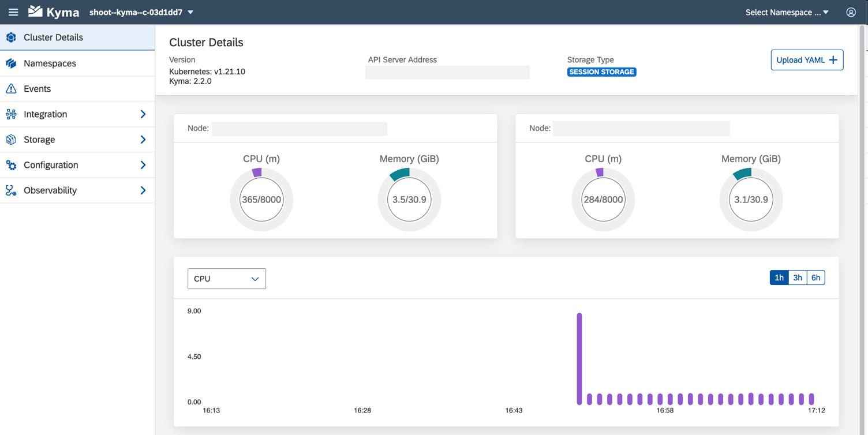
Task: Click the 16:13 time axis label
Action: [211, 411]
